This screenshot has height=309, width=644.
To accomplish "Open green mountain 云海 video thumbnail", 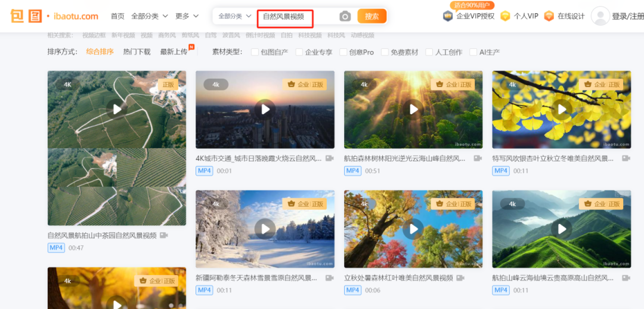I will point(562,229).
